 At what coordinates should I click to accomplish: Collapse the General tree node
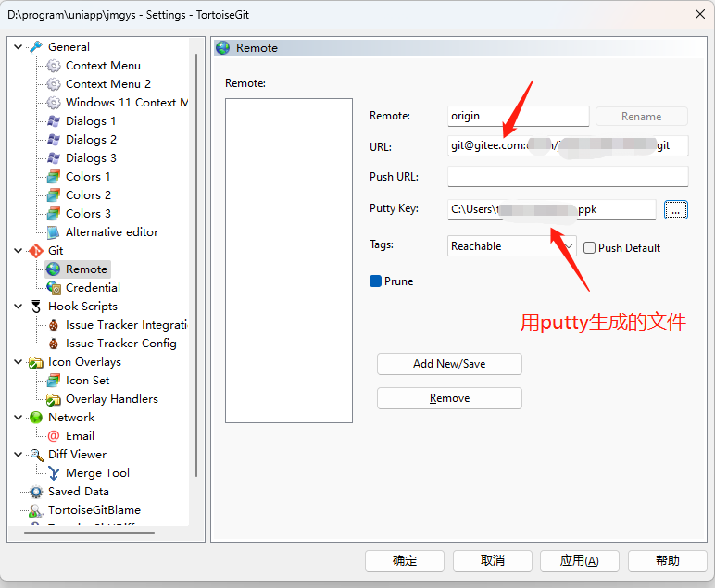click(x=19, y=47)
